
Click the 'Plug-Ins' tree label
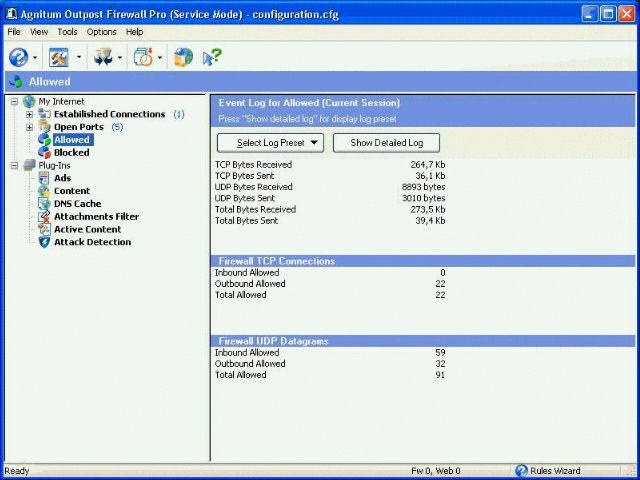point(54,165)
